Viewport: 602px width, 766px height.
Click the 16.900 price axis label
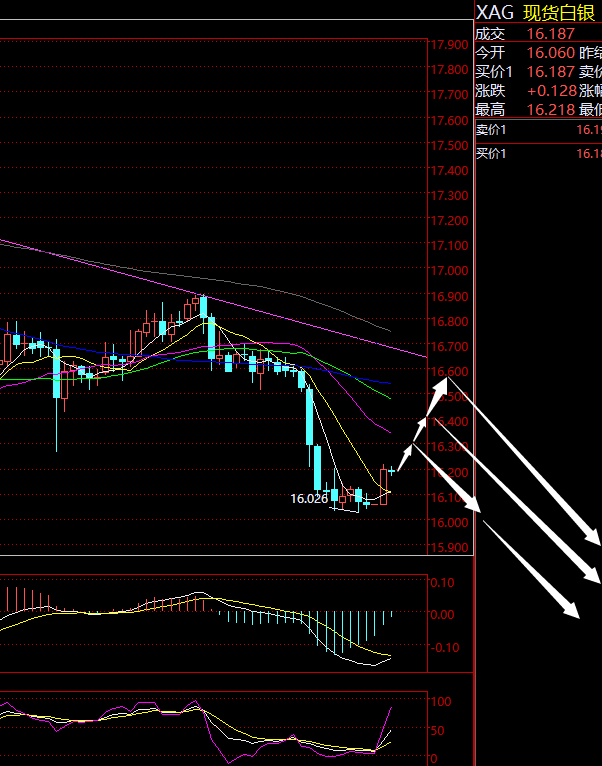tap(449, 297)
